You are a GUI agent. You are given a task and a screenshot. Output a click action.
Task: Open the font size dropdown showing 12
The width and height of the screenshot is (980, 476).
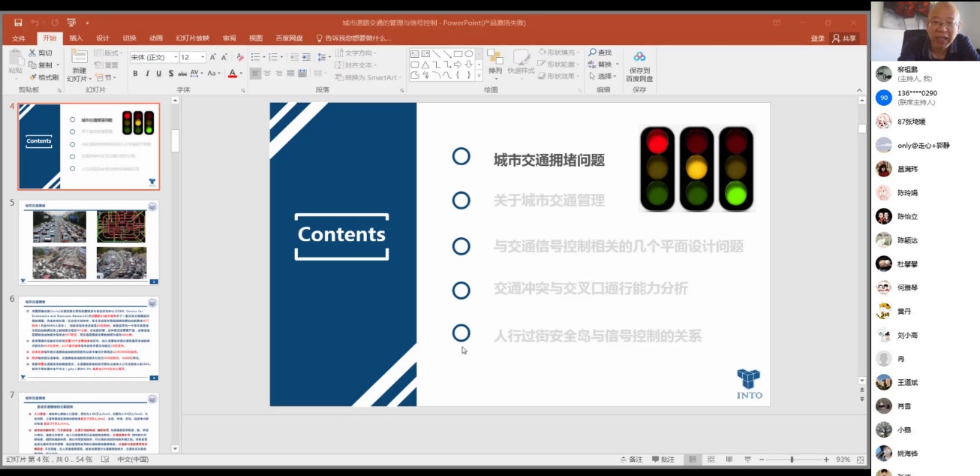coord(192,57)
